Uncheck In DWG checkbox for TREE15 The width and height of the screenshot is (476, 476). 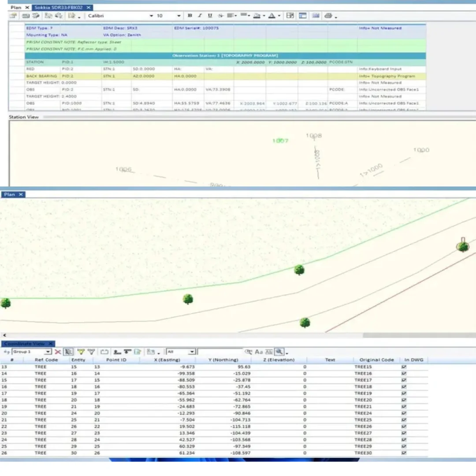tap(404, 367)
